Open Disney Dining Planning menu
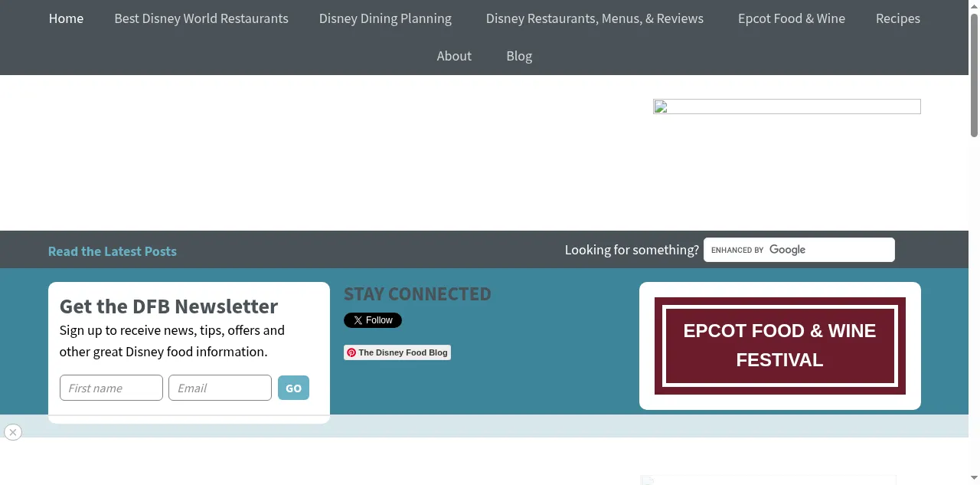 pyautogui.click(x=385, y=18)
